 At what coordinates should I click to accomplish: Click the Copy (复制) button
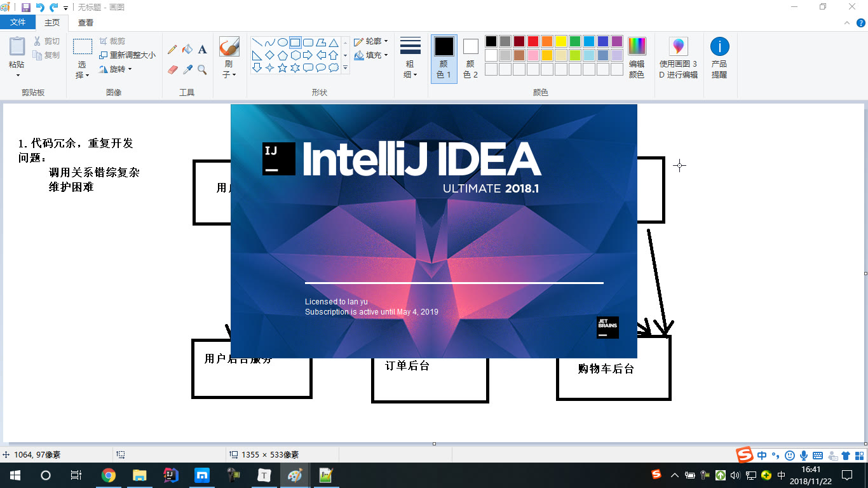click(46, 55)
